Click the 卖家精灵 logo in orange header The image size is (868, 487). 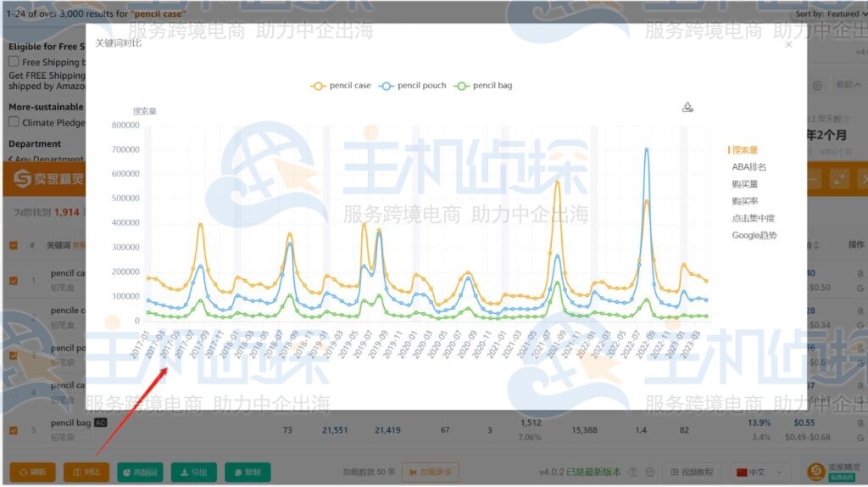[48, 178]
